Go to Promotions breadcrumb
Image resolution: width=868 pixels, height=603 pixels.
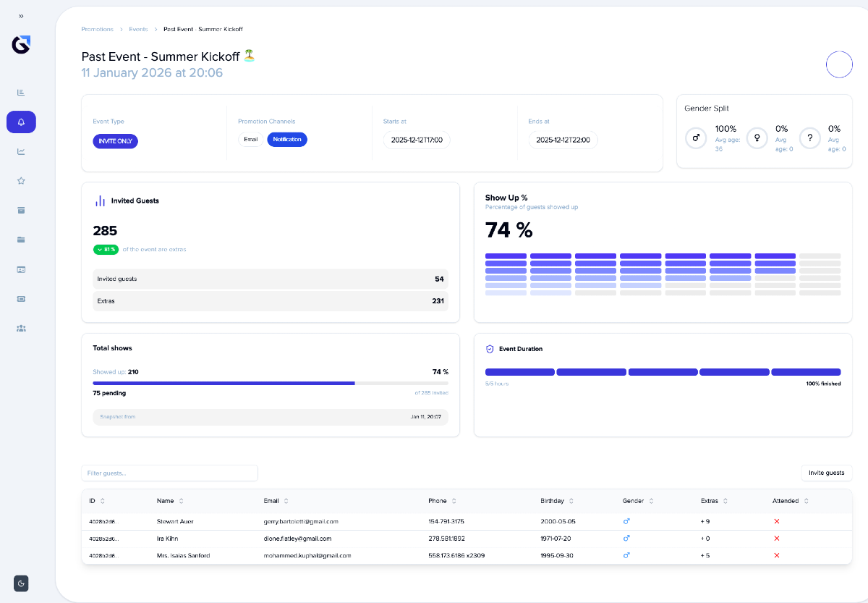tap(97, 30)
